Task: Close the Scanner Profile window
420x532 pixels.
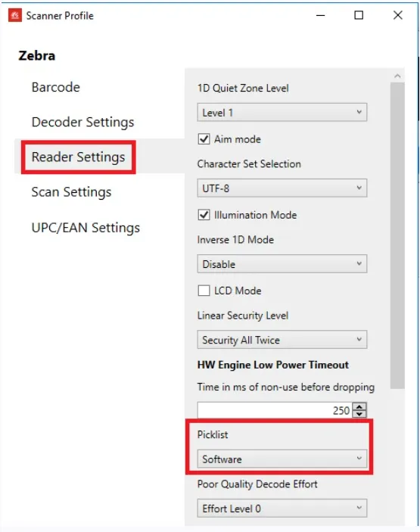Action: [397, 15]
